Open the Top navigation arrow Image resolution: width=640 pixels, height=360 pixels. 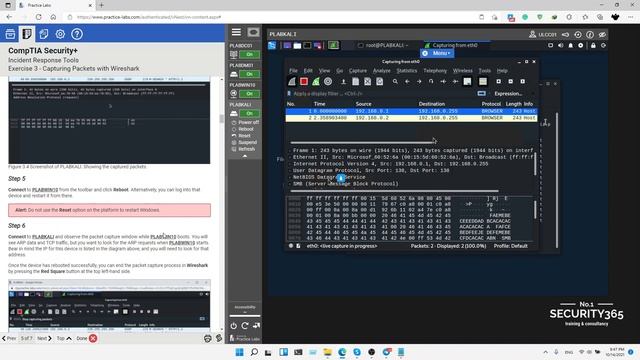(x=64, y=338)
